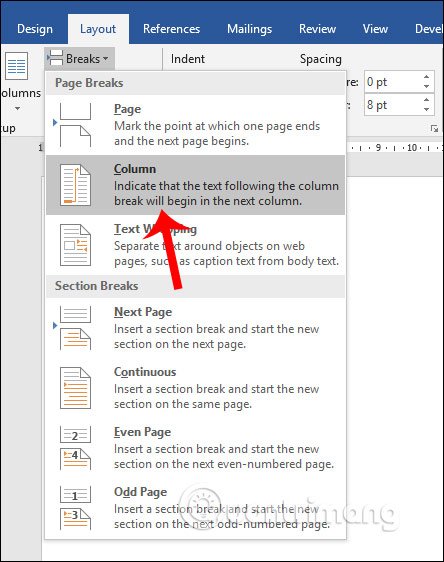This screenshot has width=444, height=562.
Task: Click the Text Wrapping break icon
Action: 75,245
